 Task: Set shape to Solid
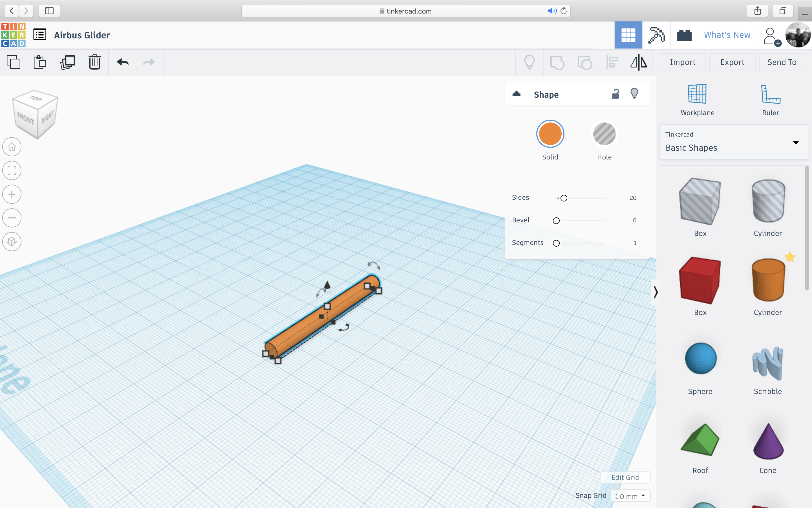(x=550, y=134)
